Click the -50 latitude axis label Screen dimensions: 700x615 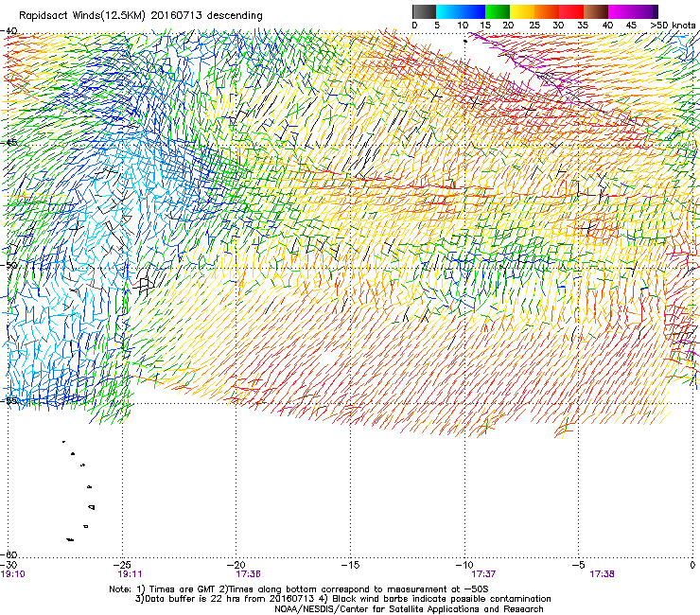[x=9, y=265]
